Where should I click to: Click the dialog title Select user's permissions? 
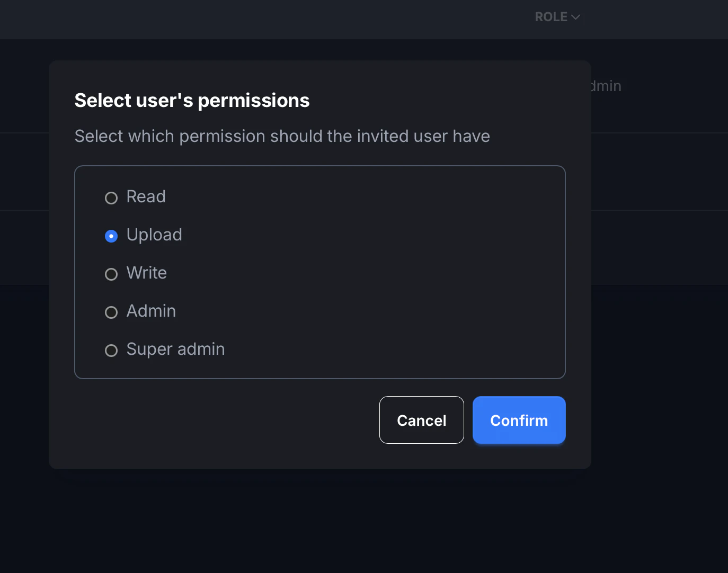click(192, 100)
